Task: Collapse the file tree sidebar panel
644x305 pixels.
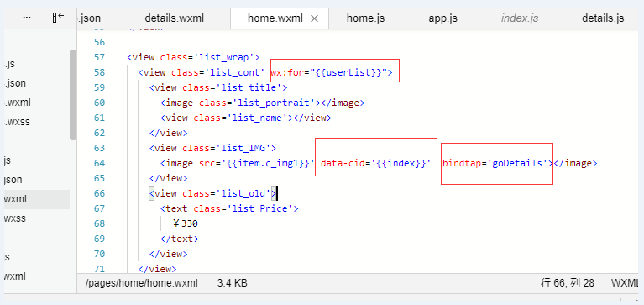Action: (59, 18)
